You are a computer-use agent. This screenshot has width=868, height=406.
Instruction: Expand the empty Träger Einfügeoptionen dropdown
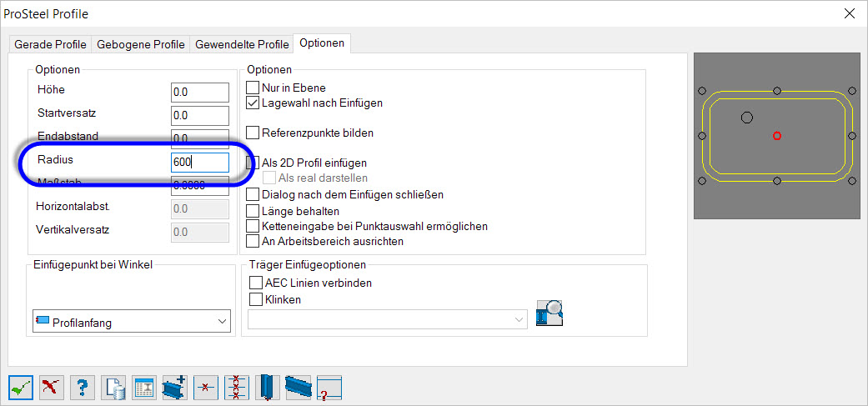[388, 319]
